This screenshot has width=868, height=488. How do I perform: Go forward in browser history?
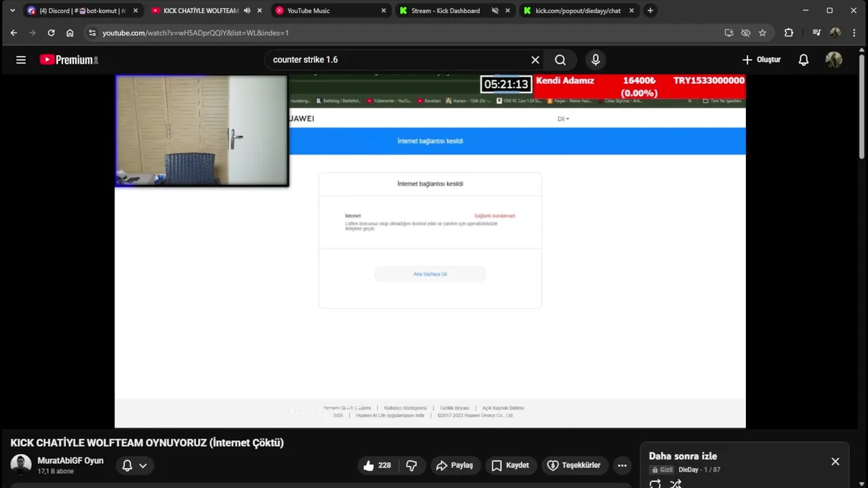(x=32, y=33)
